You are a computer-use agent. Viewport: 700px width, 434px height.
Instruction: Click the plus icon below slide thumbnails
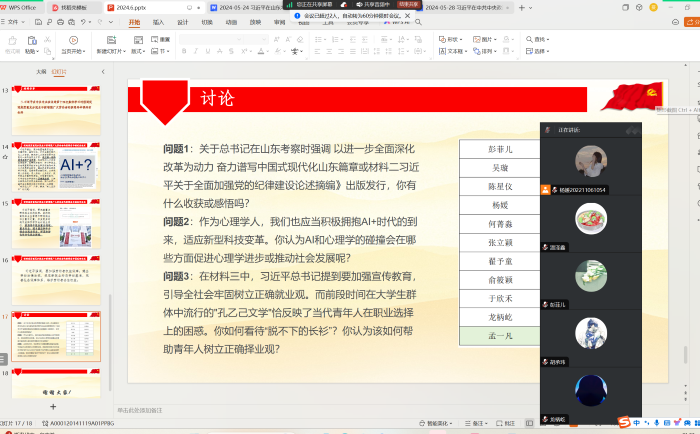tap(54, 407)
